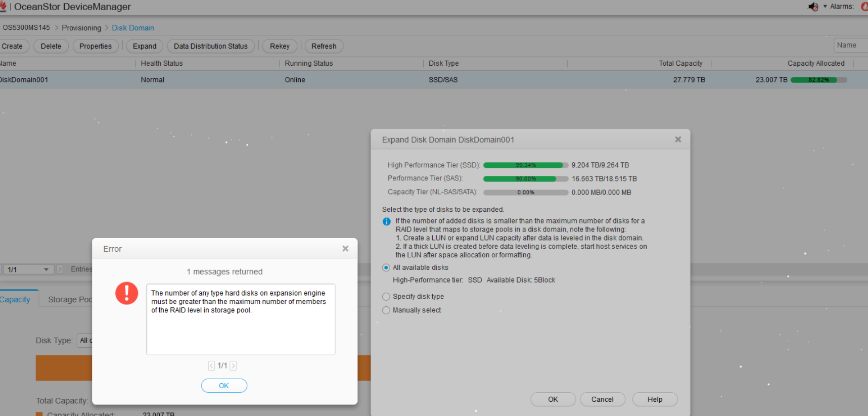Click the OceanStor DeviceManager title
868x416 pixels.
72,7
